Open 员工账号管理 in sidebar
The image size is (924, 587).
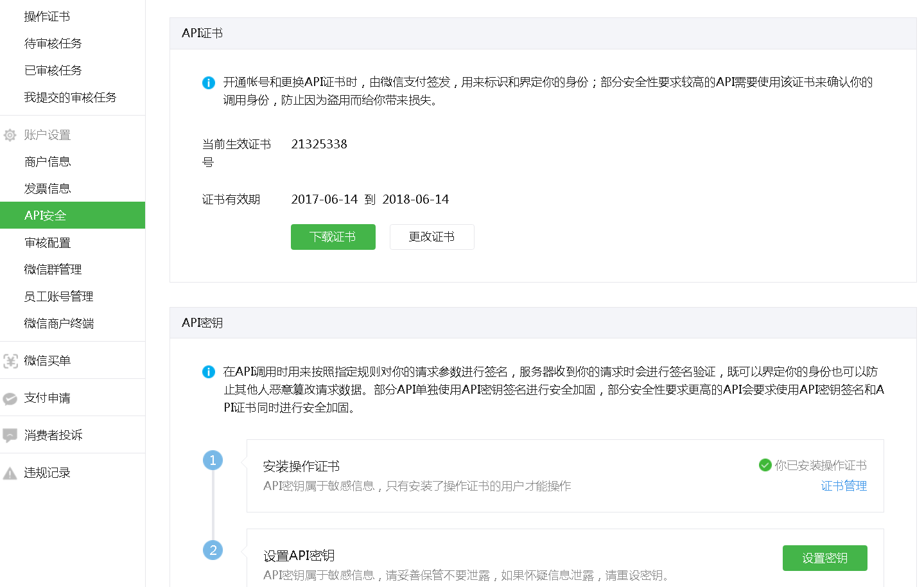pos(58,297)
